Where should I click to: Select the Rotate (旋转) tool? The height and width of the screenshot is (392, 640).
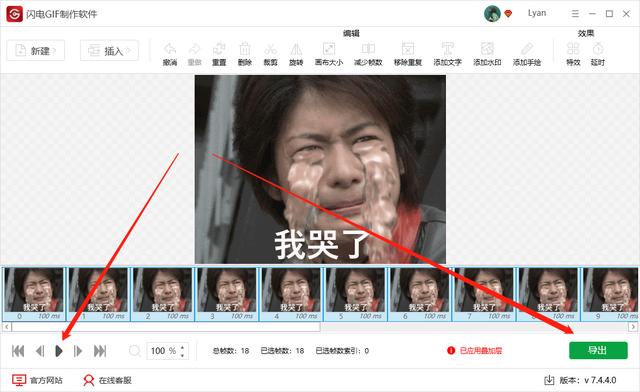point(296,49)
